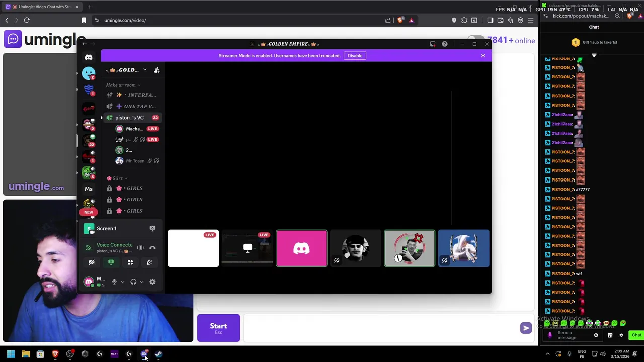Bookmark the umingle.com page
This screenshot has height=362, width=644.
point(84,20)
